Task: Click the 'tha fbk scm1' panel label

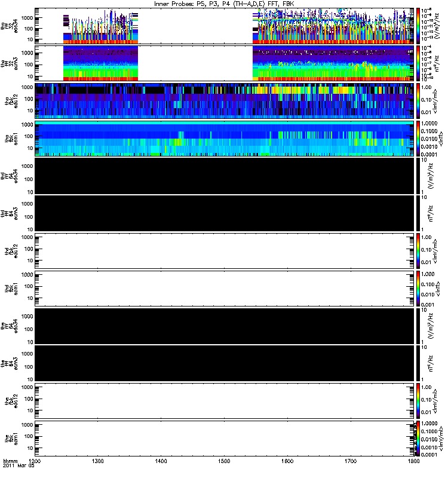Action: click(11, 139)
